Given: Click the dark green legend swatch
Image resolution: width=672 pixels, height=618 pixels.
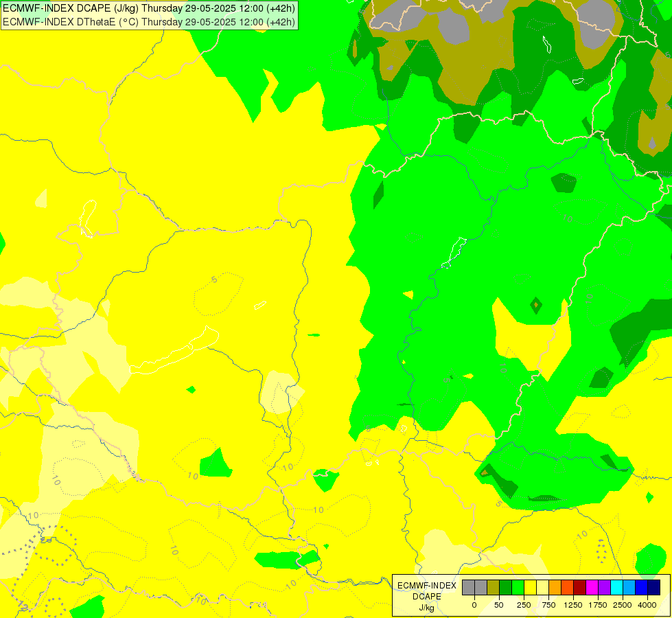Looking at the screenshot, I should (506, 587).
